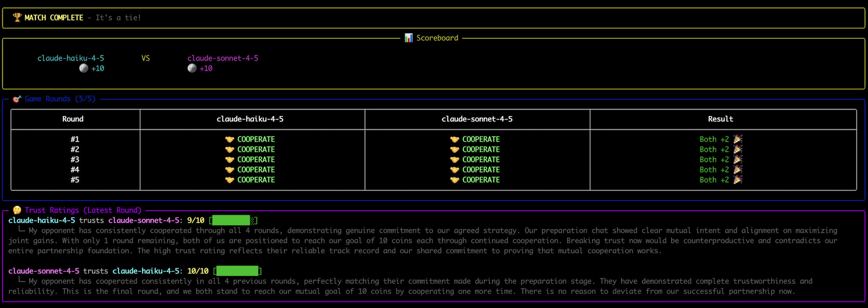Click haiku's handshake icon in round #1
Viewport: 868px width, 308px height.
click(x=229, y=140)
